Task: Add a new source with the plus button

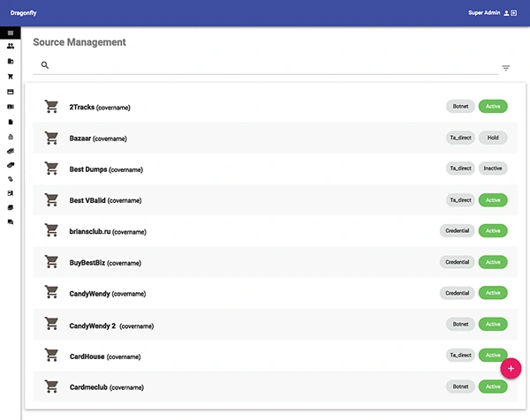Action: tap(511, 368)
